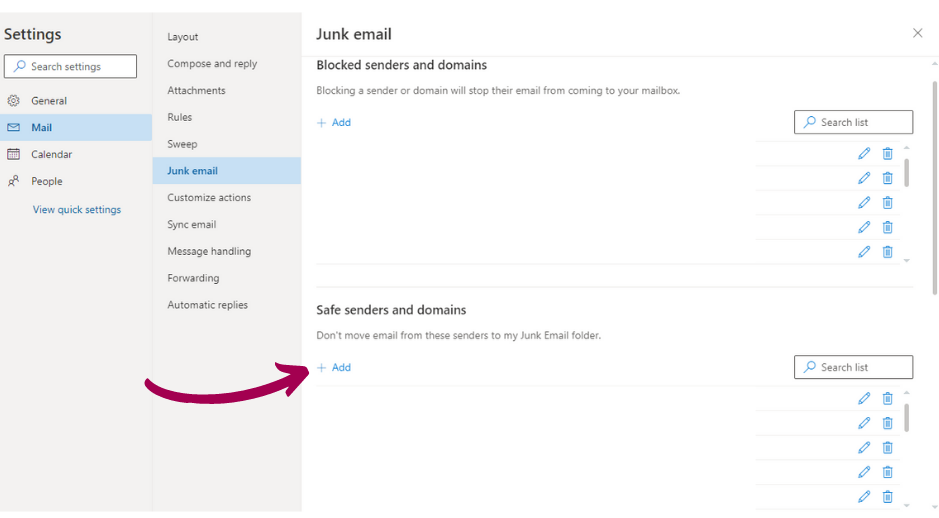Edit third entry in Blocked senders list

pos(864,202)
